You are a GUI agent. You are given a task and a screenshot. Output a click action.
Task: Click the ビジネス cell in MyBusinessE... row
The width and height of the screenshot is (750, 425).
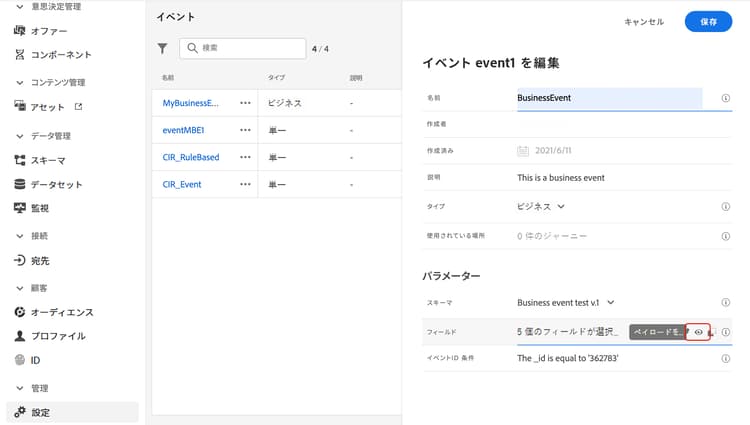click(x=285, y=103)
